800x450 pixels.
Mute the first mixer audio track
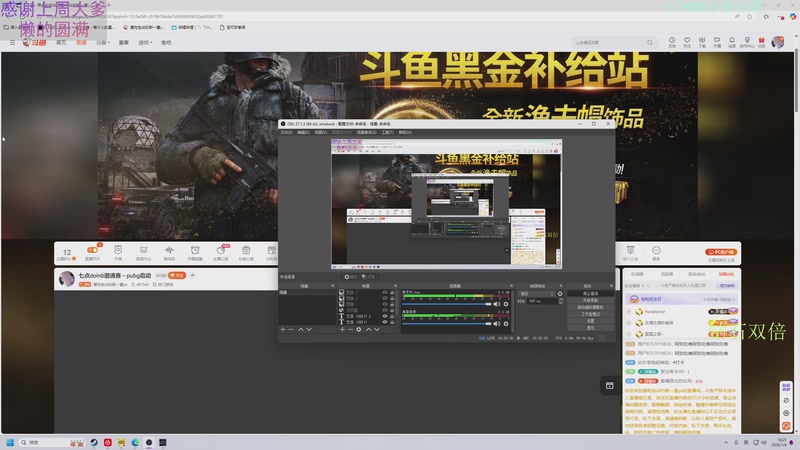[x=496, y=304]
